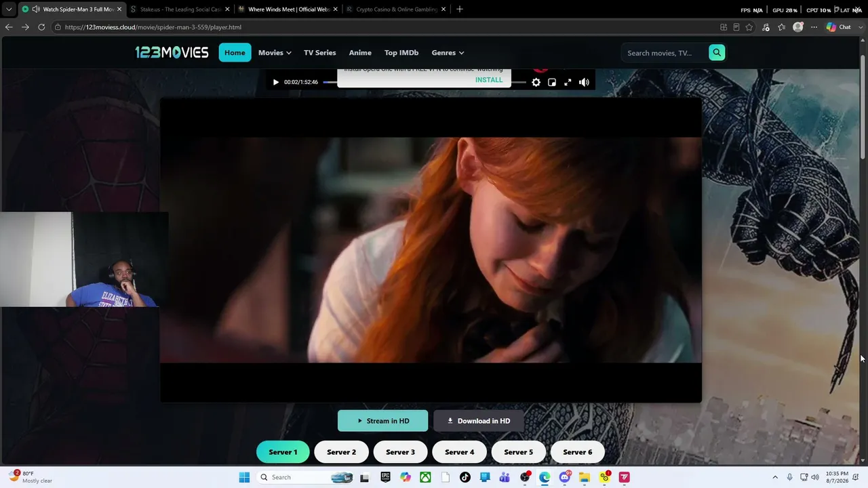Add this page to favorites
Image resolution: width=868 pixels, height=488 pixels.
749,27
